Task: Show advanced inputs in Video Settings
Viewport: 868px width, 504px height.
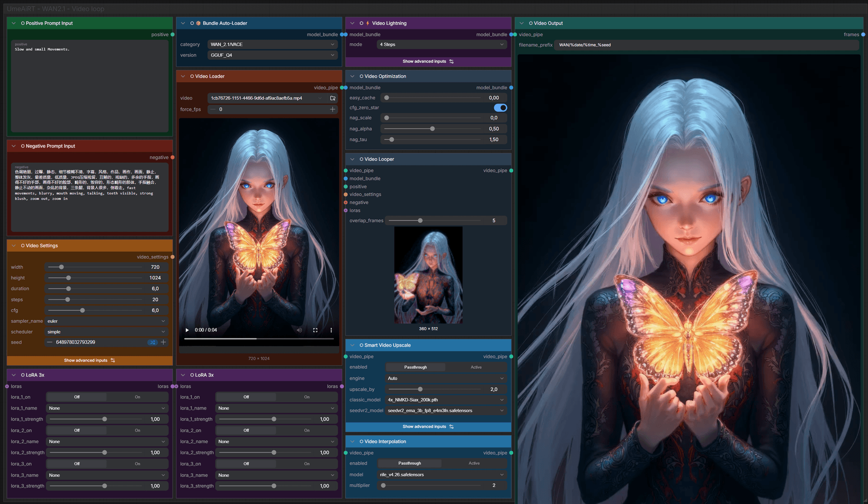Action: pyautogui.click(x=90, y=361)
